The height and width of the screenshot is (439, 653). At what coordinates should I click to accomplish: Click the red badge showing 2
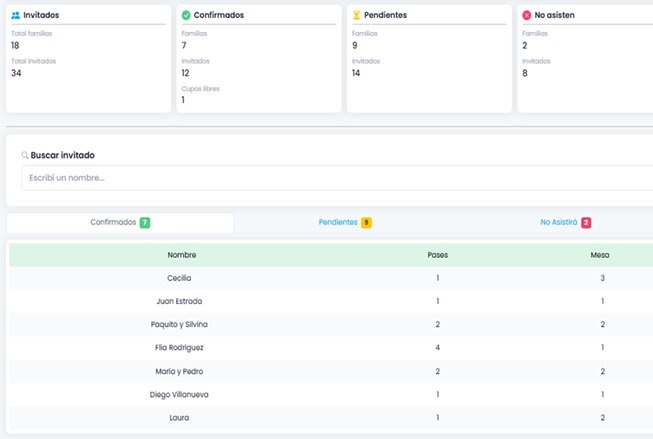coord(586,222)
